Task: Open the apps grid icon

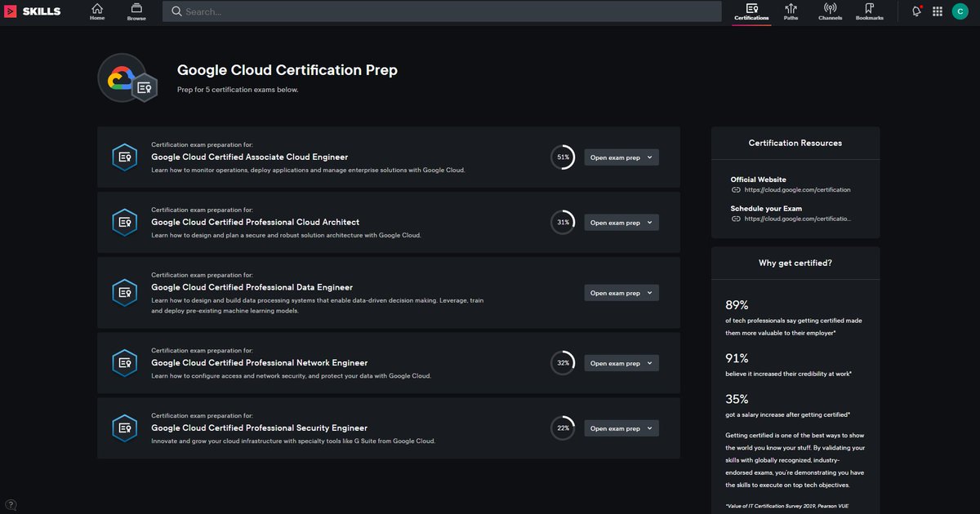Action: [938, 11]
